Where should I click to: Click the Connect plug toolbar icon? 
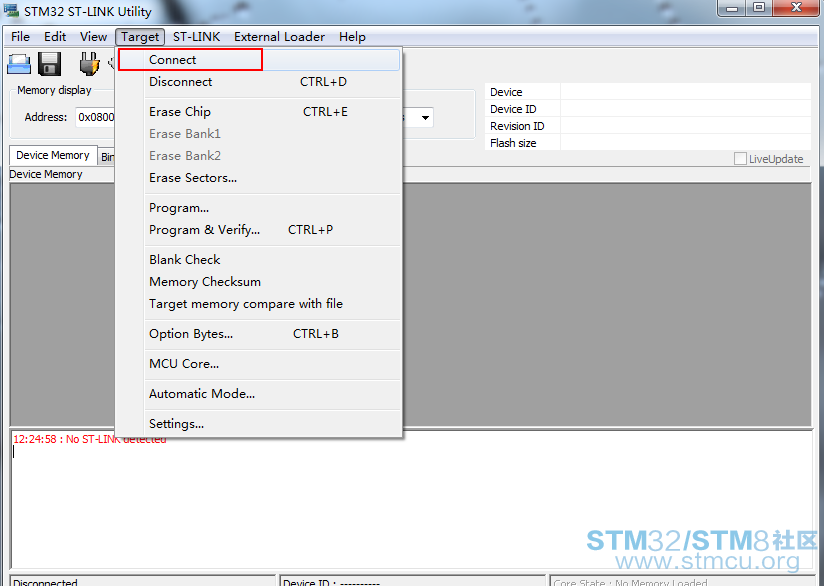(89, 64)
